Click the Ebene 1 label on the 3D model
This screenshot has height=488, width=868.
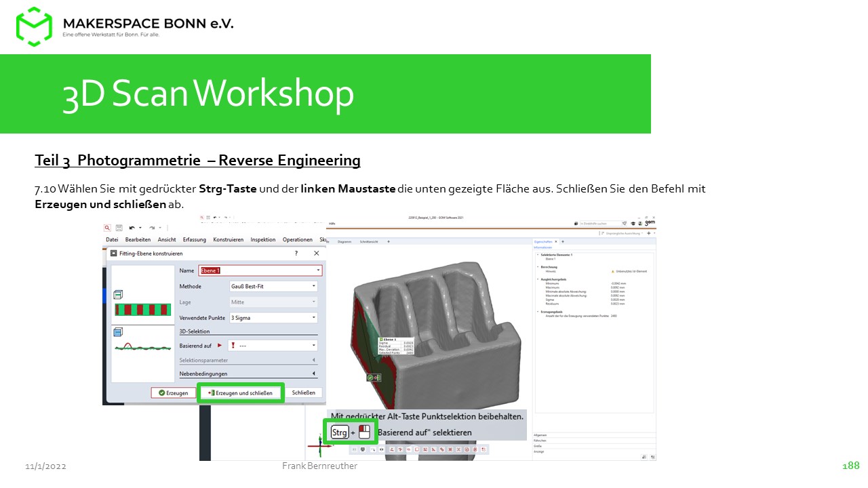click(389, 339)
